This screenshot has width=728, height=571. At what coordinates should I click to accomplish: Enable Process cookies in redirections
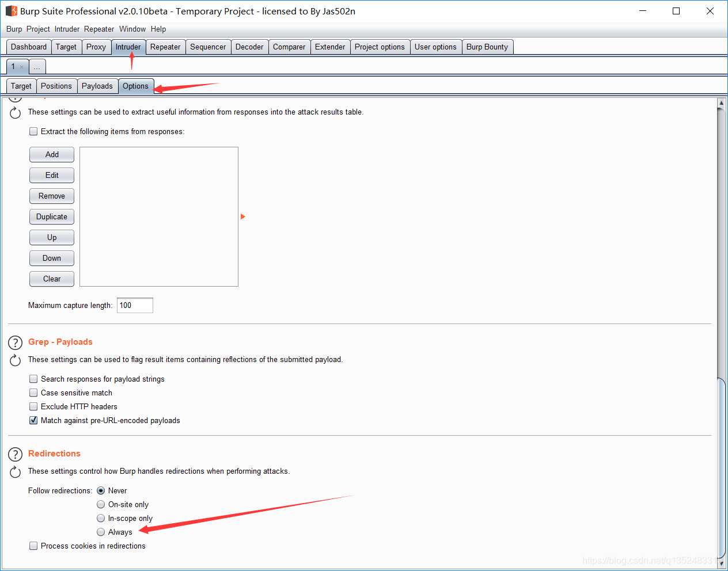click(33, 546)
